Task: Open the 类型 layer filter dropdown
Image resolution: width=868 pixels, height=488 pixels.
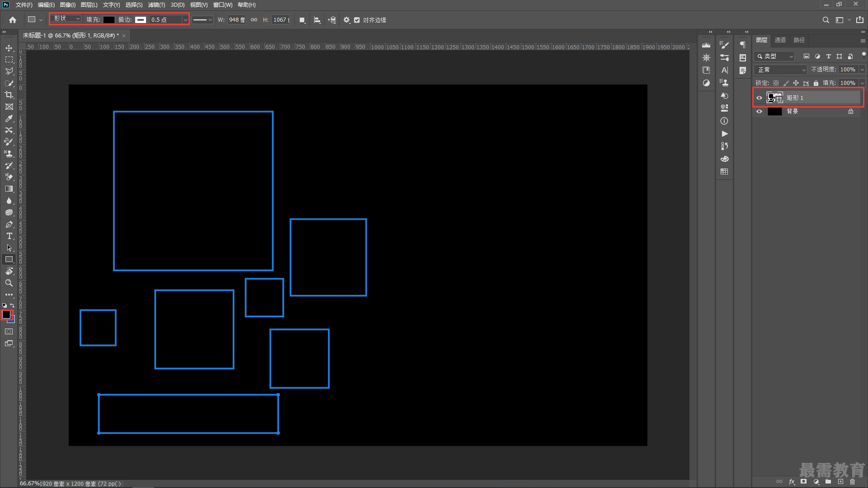Action: tap(774, 56)
